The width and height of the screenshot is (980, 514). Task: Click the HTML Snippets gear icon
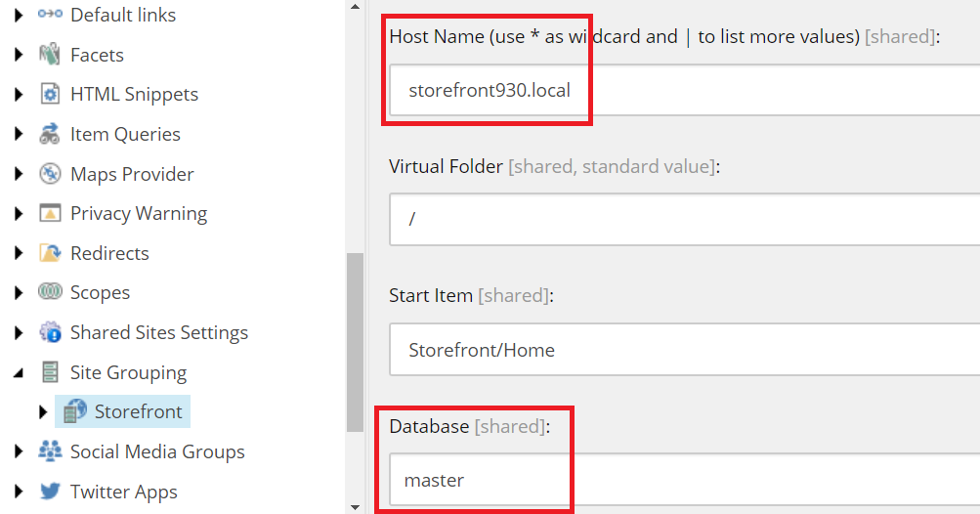(50, 95)
